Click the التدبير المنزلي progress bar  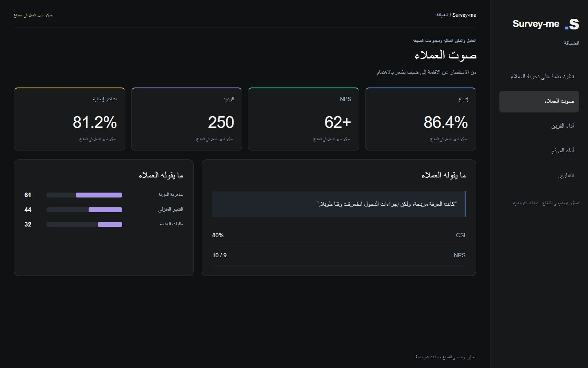(x=84, y=210)
